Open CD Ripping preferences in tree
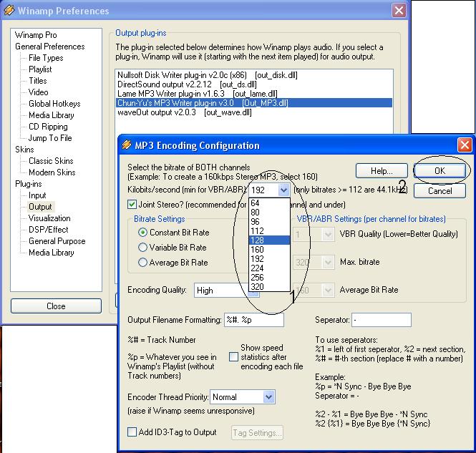Viewport: 476px width, 453px height. click(x=48, y=127)
